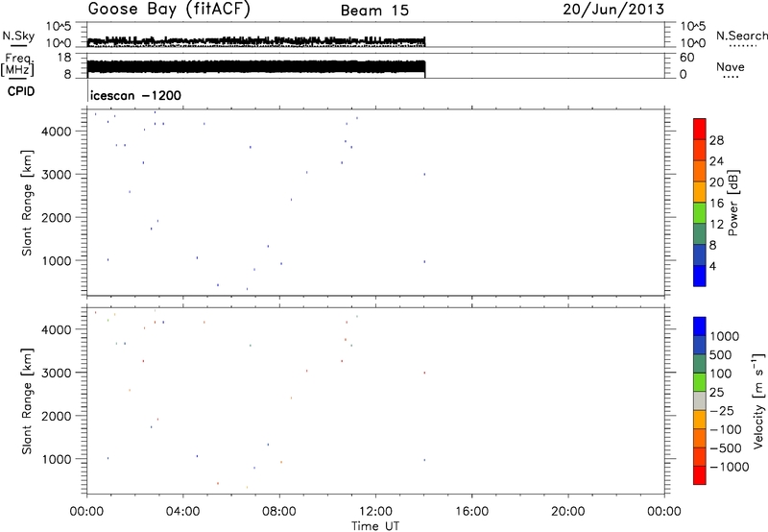This screenshot has height=532, width=768.
Task: Click the '16:00' time axis label
Action: 471,512
